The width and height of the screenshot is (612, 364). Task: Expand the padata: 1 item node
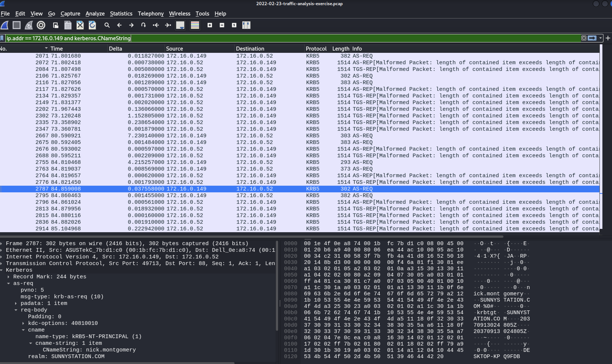pos(16,303)
